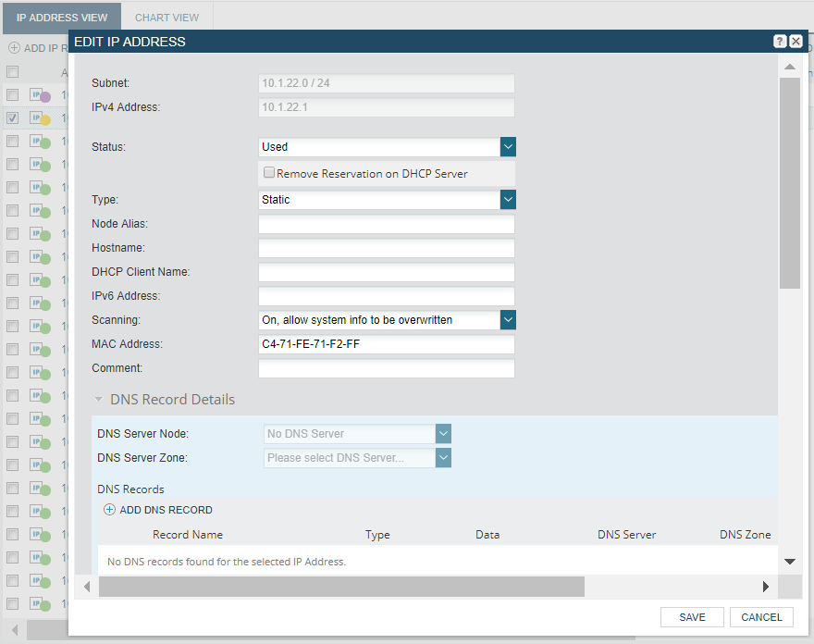The width and height of the screenshot is (814, 644).
Task: Click dialog vertical scrollbar down arrow
Action: coord(789,561)
